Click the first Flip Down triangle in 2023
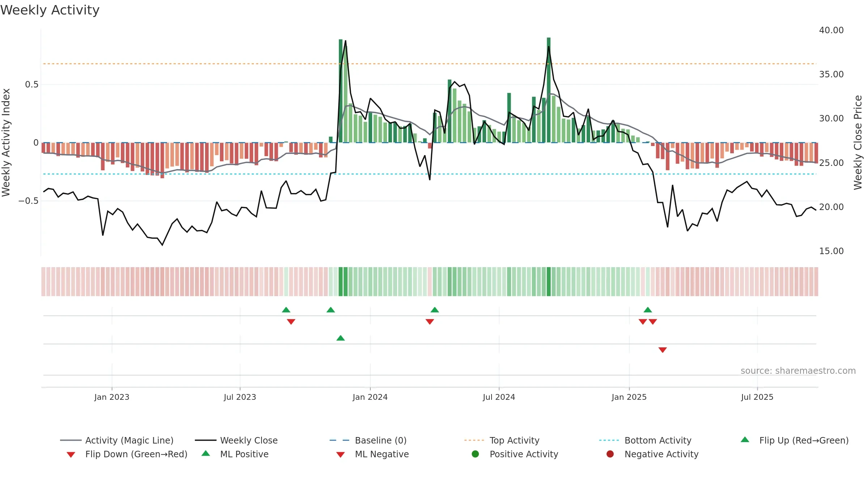 [x=291, y=322]
